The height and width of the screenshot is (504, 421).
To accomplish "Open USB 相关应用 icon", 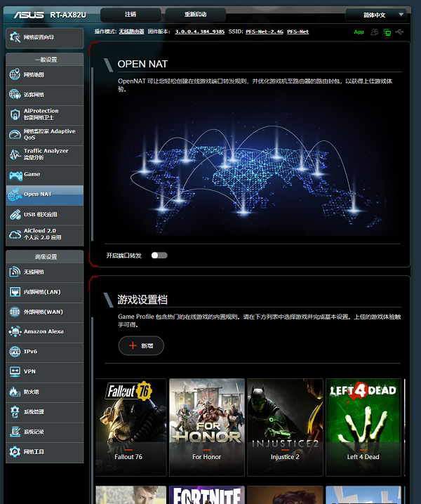I will pos(15,214).
